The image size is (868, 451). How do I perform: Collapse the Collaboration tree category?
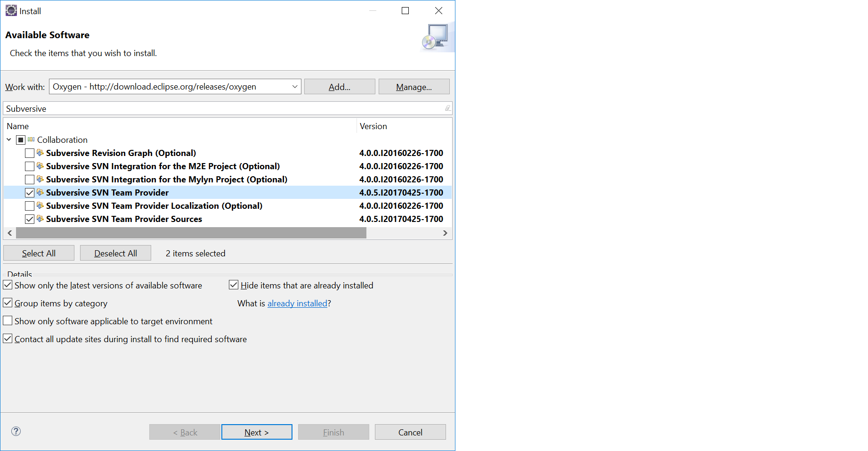(x=9, y=139)
